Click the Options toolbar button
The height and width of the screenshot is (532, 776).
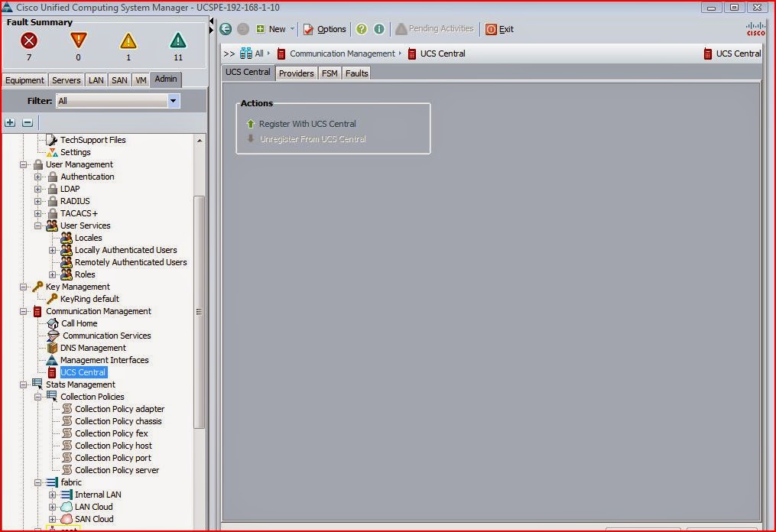pyautogui.click(x=325, y=29)
